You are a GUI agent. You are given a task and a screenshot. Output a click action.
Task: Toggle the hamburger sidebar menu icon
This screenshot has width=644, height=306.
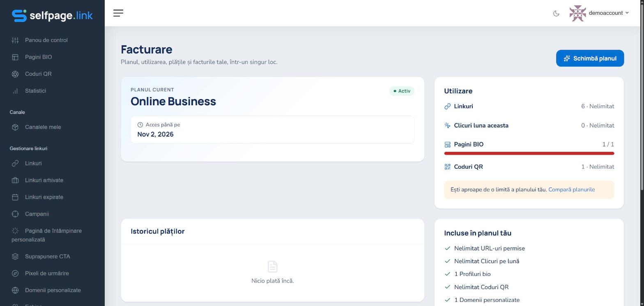point(118,13)
